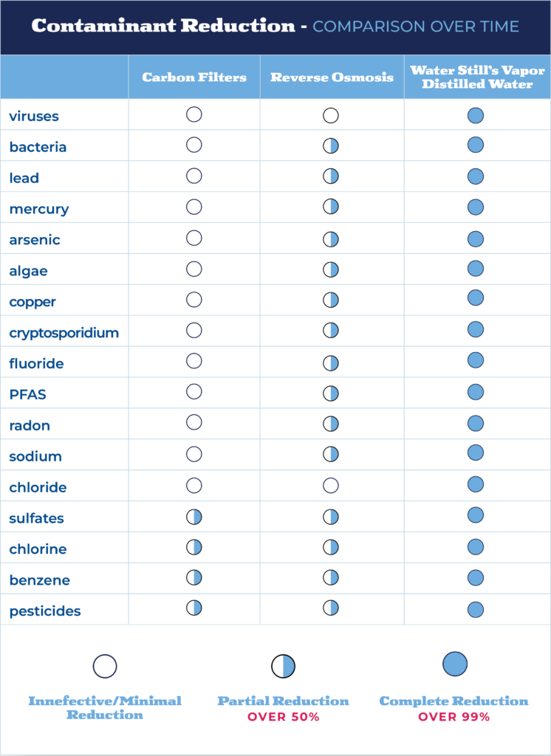Screen dimensions: 551x756
Task: Click the fluoride row label
Action: tap(36, 363)
